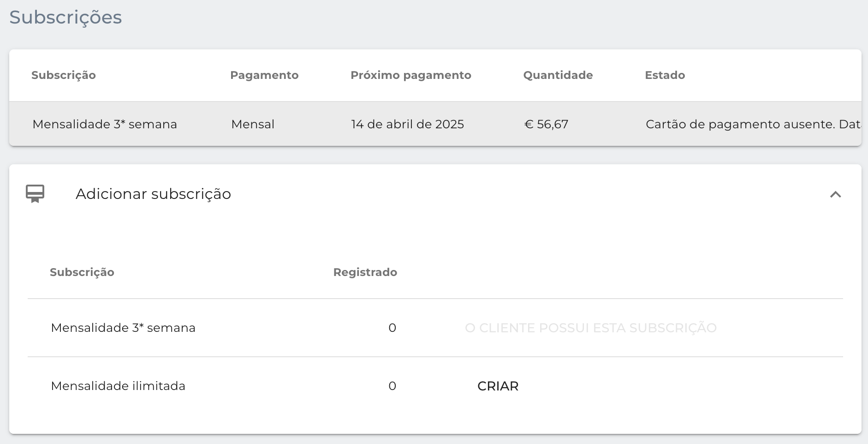868x444 pixels.
Task: Collapse the Adicionar subscrição panel with the chevron
Action: [x=835, y=194]
